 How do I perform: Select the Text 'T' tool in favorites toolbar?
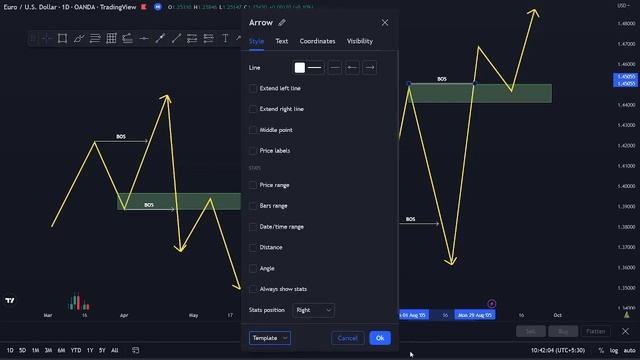[x=225, y=38]
